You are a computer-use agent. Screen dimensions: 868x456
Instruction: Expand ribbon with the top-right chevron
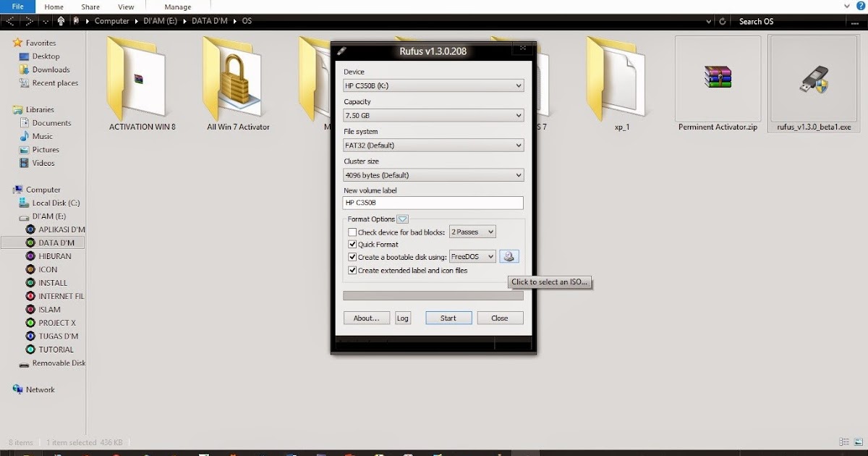coord(848,7)
